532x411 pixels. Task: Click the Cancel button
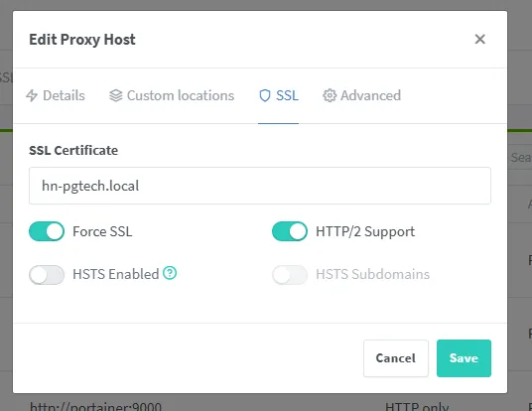coord(396,358)
